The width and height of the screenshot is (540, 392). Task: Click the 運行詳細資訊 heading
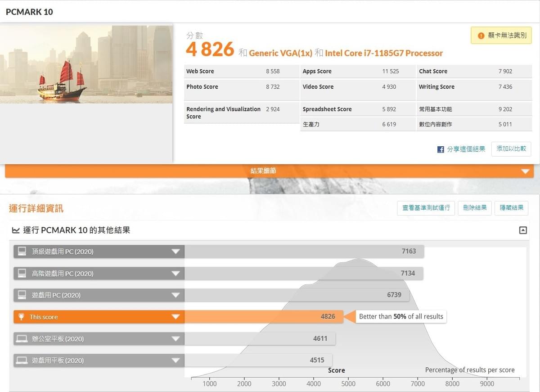[x=36, y=208]
